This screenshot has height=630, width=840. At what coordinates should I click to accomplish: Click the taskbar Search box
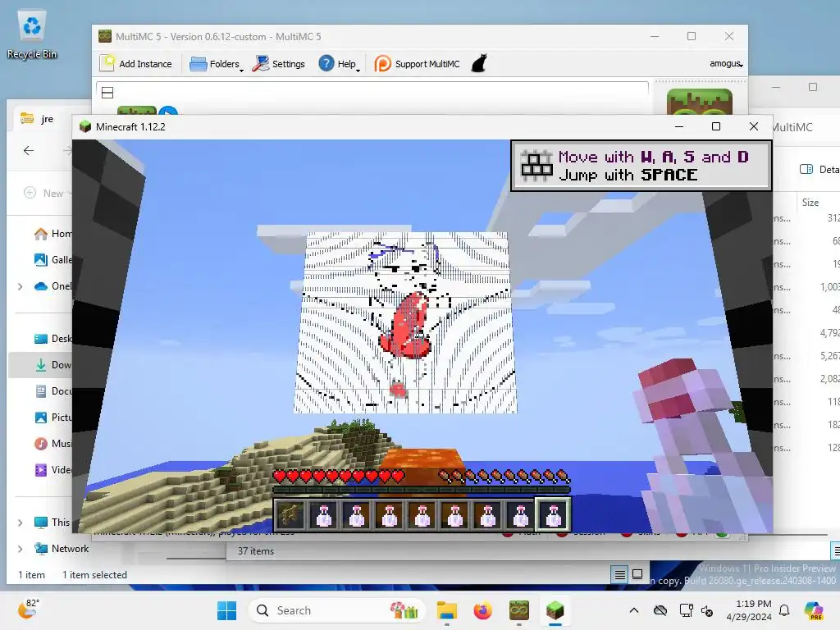337,610
